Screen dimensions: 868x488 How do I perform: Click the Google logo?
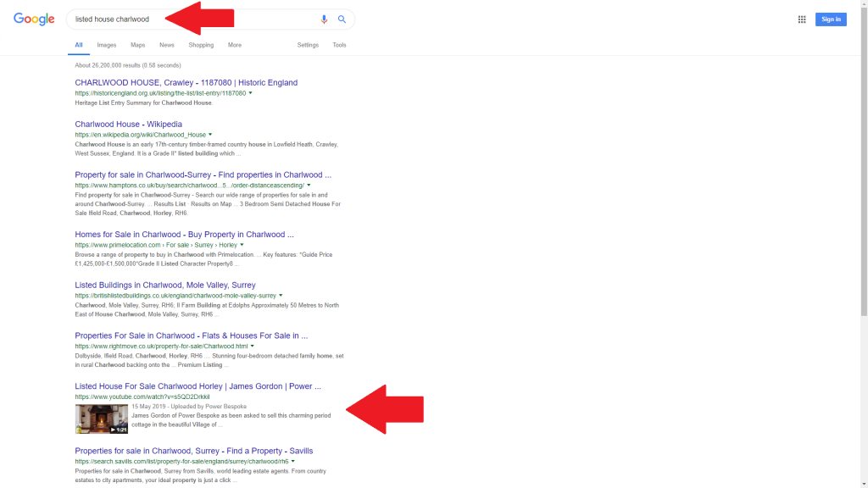pyautogui.click(x=34, y=19)
